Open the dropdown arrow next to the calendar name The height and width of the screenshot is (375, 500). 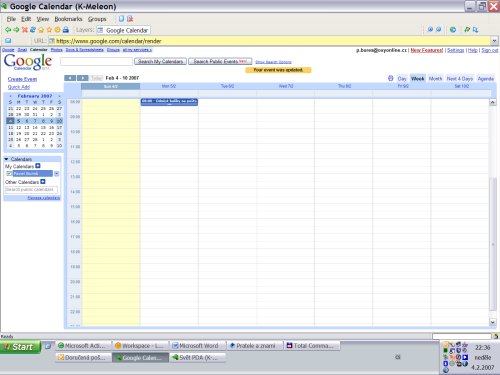(56, 173)
